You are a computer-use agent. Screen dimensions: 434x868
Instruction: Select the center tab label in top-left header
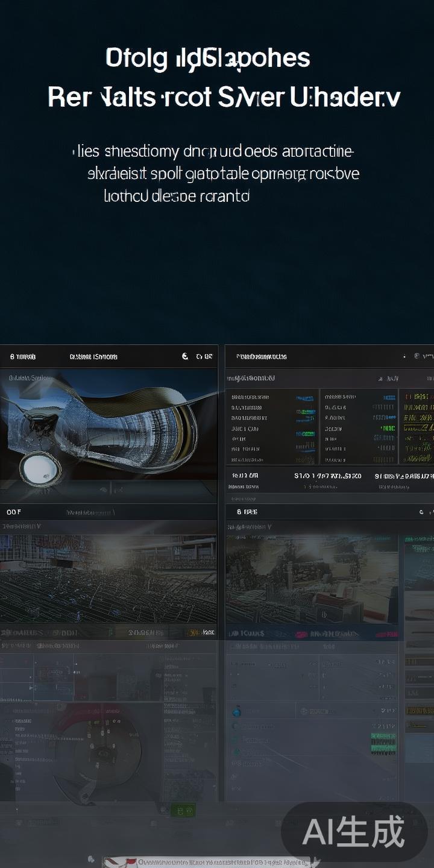click(93, 357)
